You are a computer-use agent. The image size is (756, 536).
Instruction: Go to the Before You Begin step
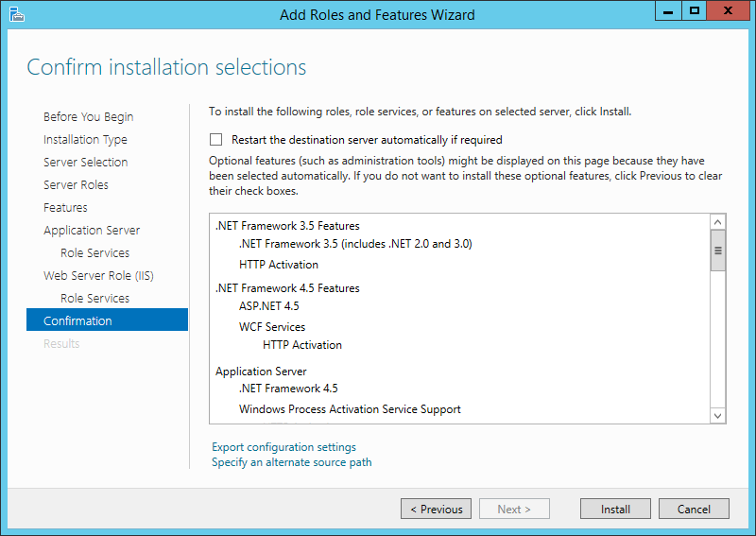click(x=88, y=117)
